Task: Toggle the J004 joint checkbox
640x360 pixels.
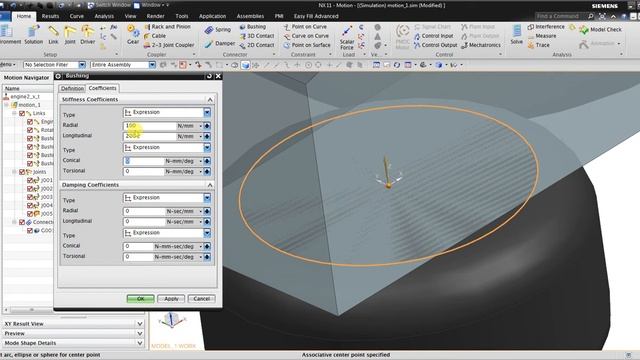Action: 30,205
